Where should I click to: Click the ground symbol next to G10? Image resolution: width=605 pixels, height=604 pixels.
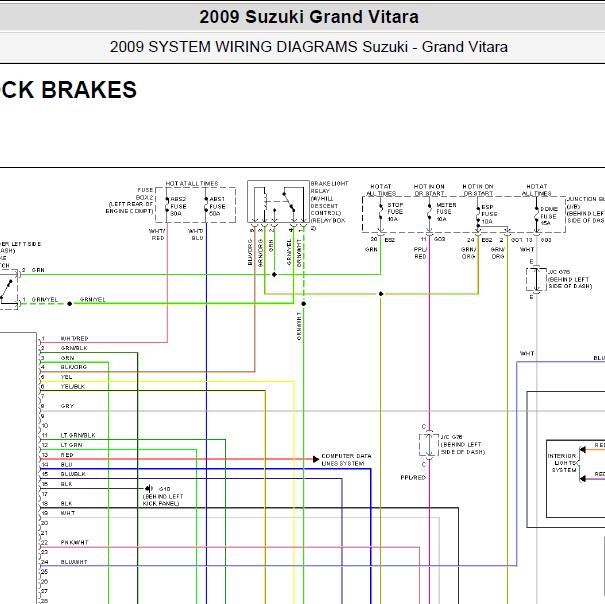[x=149, y=489]
